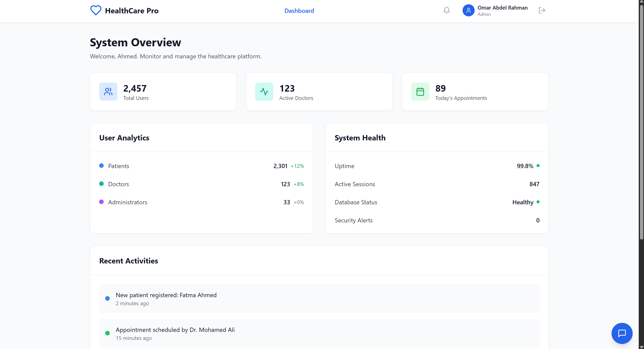
Task: Click the Security Alerts count
Action: pos(538,220)
